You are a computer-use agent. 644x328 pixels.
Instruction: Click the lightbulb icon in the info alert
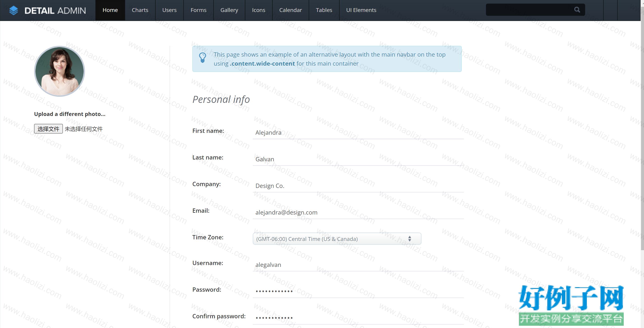point(202,58)
